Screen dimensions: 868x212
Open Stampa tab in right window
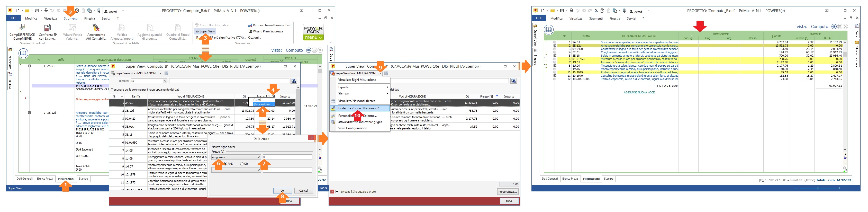click(609, 179)
